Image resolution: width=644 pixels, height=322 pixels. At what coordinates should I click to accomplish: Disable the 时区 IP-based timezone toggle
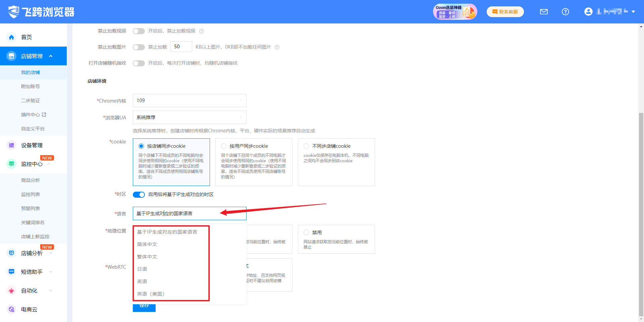point(139,195)
